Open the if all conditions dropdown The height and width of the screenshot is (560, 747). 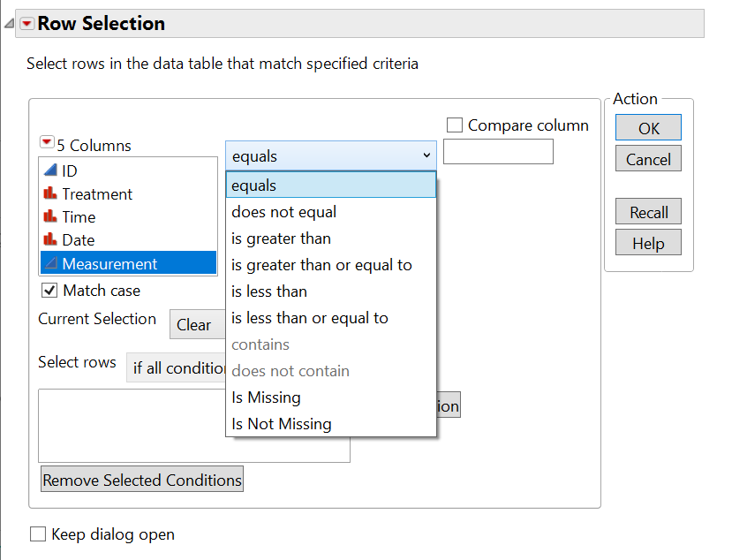click(x=177, y=368)
